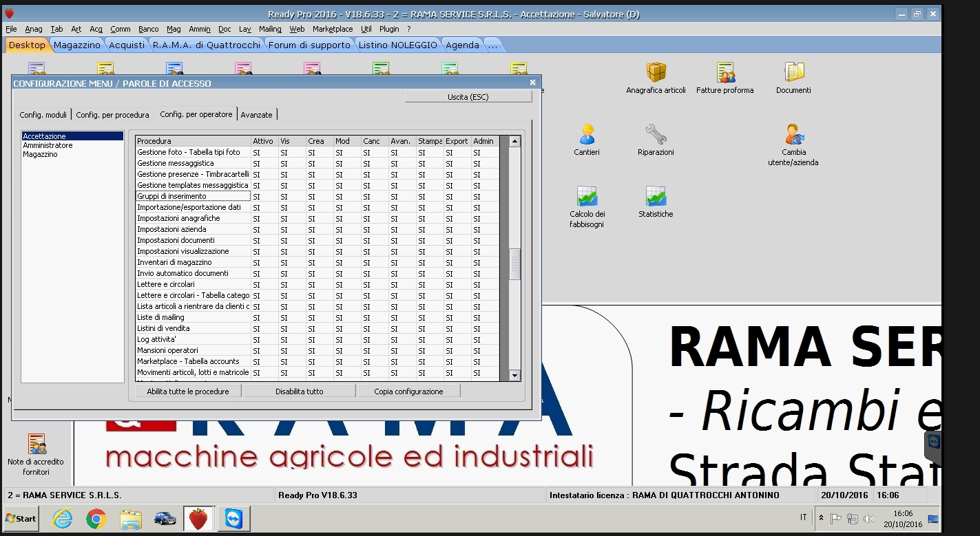Switch to the Acquisti top tab

point(127,45)
